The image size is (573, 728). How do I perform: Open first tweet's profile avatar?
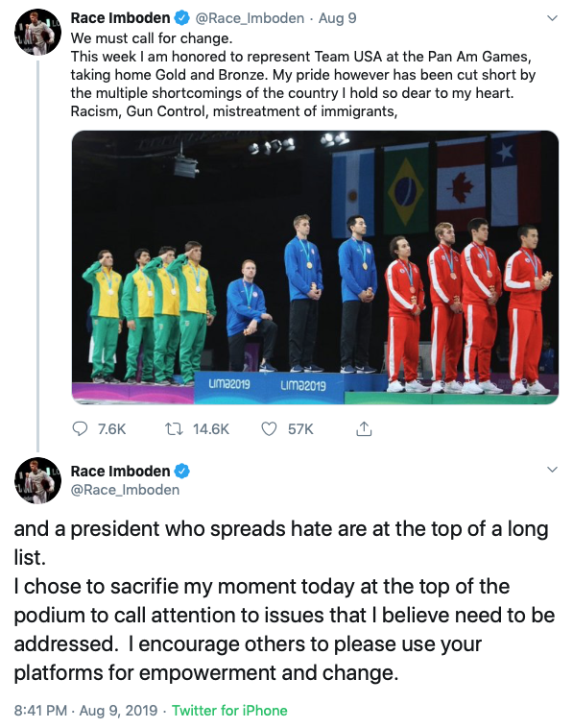coord(37,32)
